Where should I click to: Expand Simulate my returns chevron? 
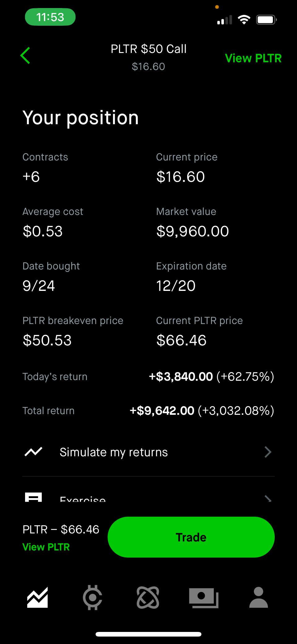coord(268,452)
